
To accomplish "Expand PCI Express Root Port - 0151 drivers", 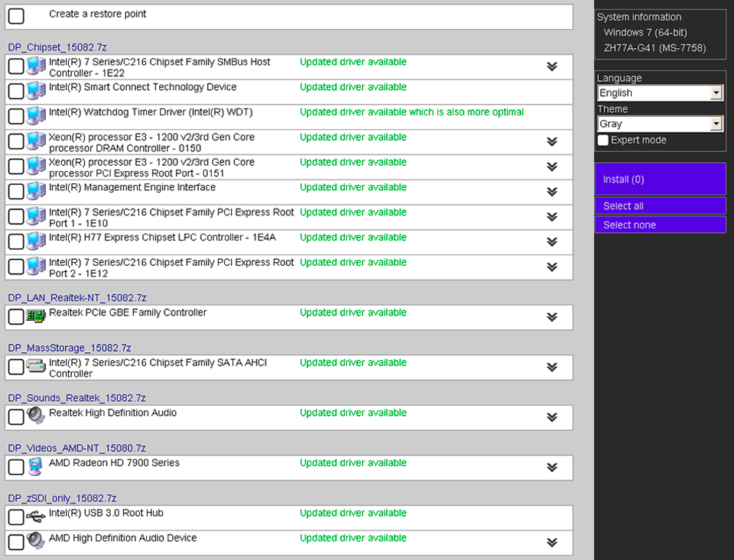I will click(552, 167).
